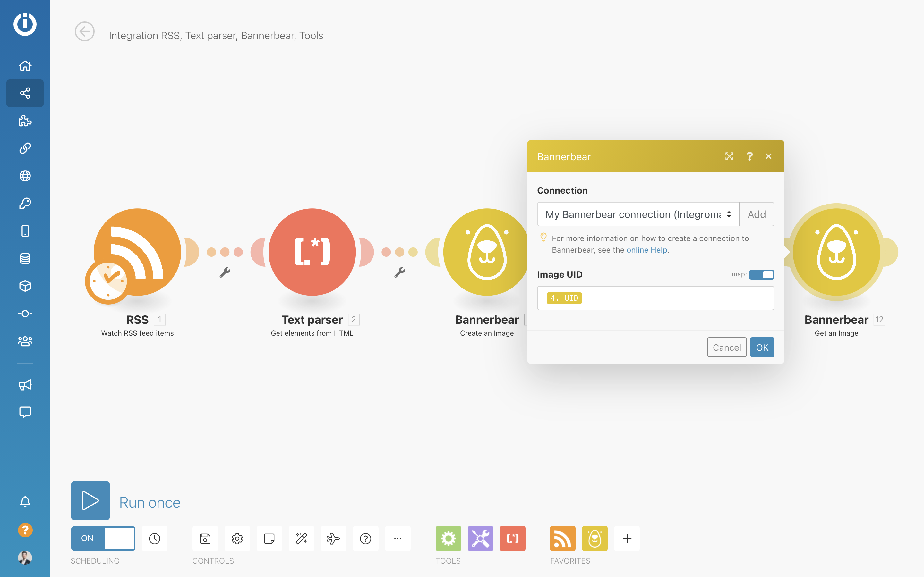Viewport: 924px width, 577px height.
Task: Open the Scenarios share icon in sidebar
Action: 25,93
